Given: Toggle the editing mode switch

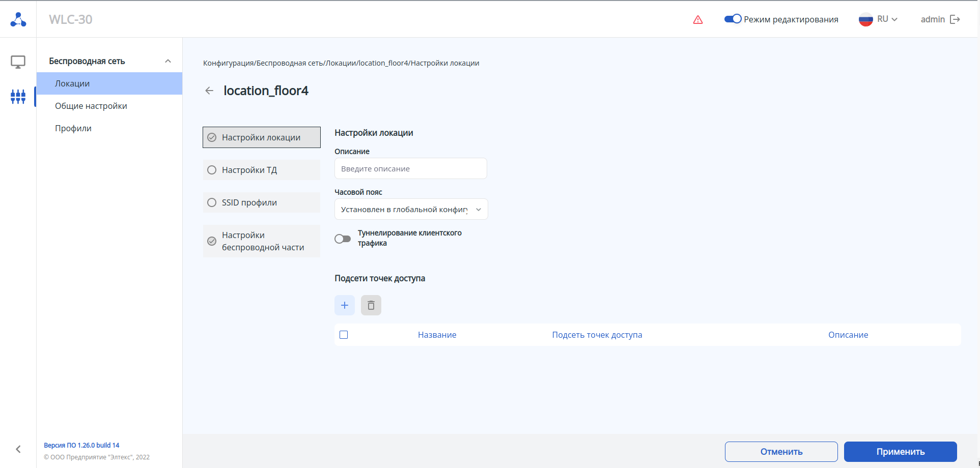Looking at the screenshot, I should [x=733, y=19].
